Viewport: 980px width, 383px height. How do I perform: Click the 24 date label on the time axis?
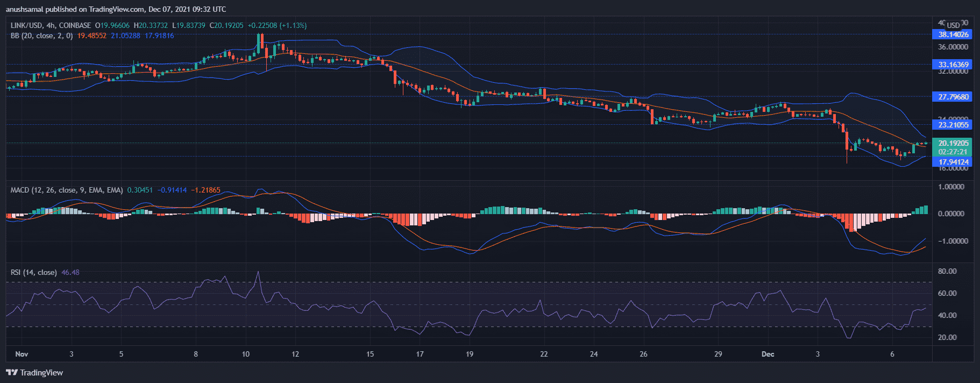tap(594, 354)
